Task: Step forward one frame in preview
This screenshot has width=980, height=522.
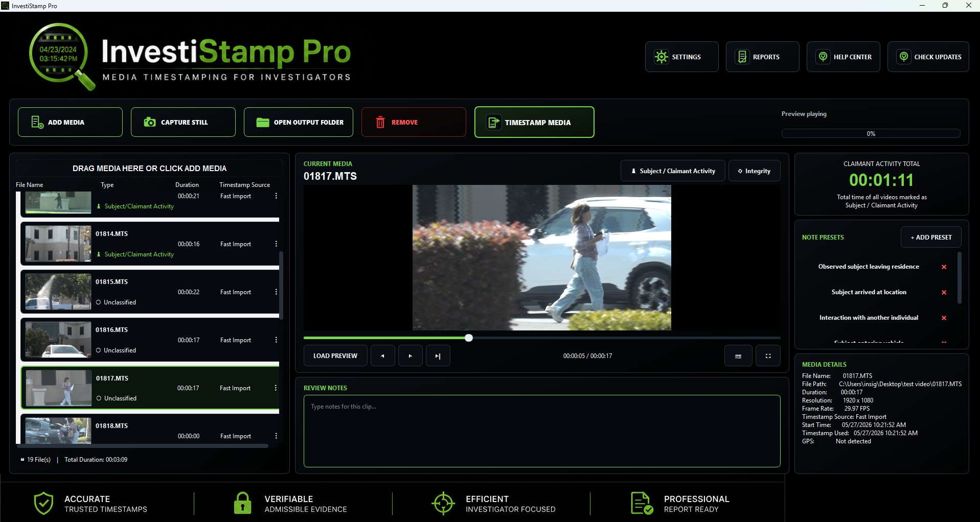Action: coord(438,356)
